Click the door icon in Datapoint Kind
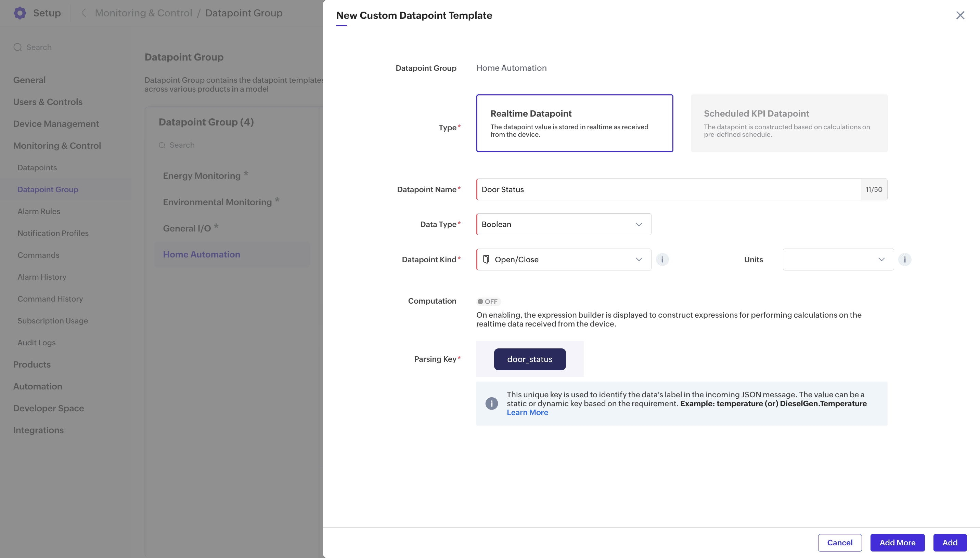 click(486, 260)
